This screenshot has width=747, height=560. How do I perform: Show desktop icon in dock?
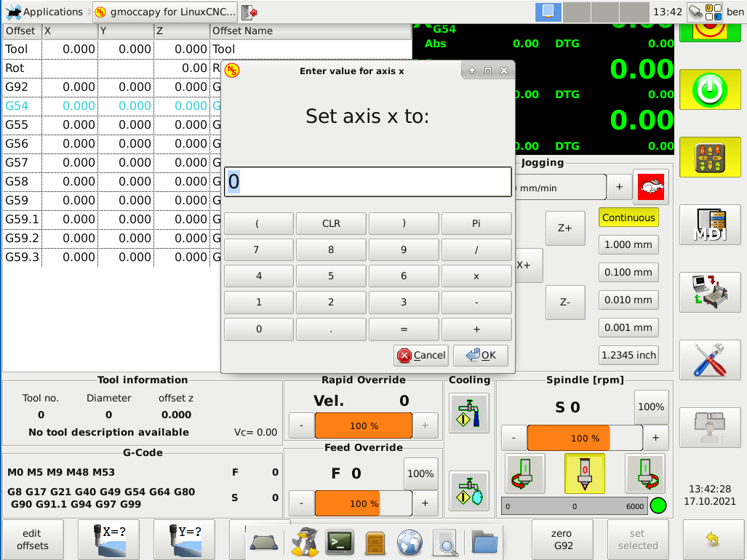(x=264, y=543)
